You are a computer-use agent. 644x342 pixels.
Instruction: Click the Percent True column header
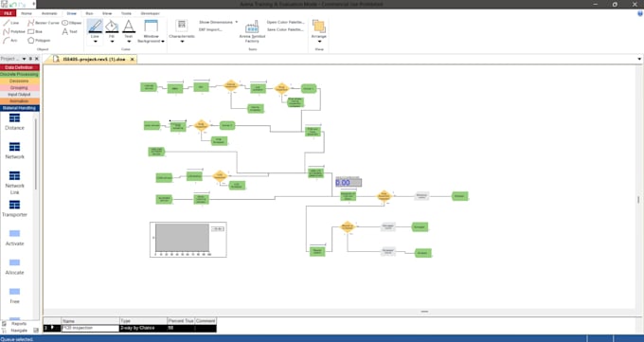(181, 320)
